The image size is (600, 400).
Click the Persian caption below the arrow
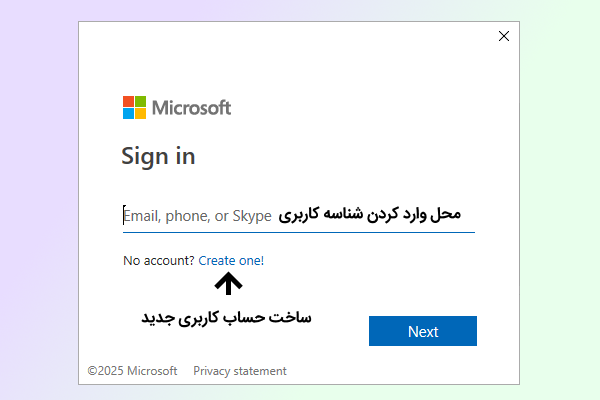coord(225,317)
